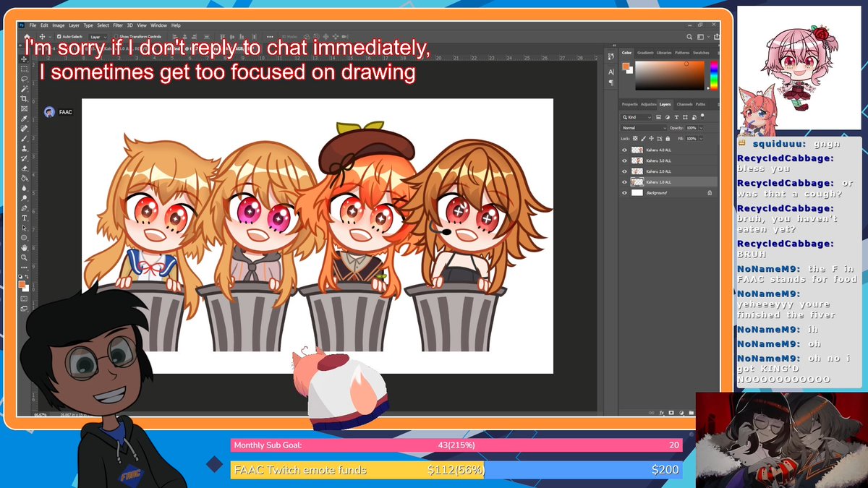Click the Home icon in options bar
The height and width of the screenshot is (488, 868).
click(x=27, y=36)
